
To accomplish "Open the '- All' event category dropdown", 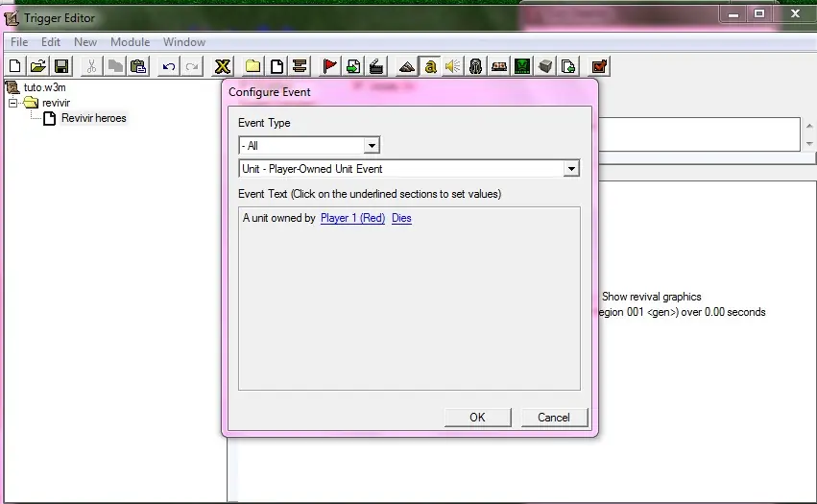I will [309, 145].
